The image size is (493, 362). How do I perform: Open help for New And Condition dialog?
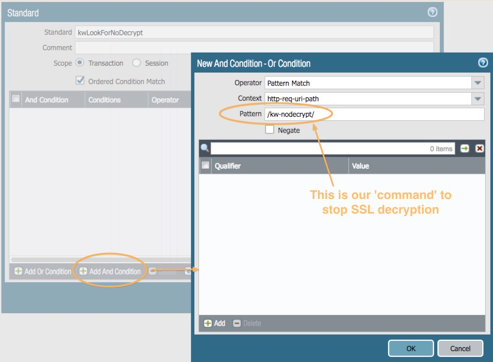[x=483, y=63]
